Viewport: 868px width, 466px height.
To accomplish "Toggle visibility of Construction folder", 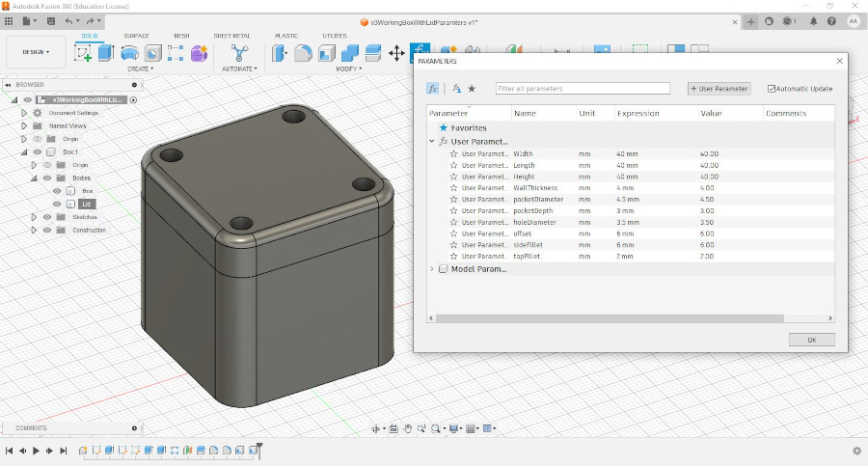I will click(47, 230).
